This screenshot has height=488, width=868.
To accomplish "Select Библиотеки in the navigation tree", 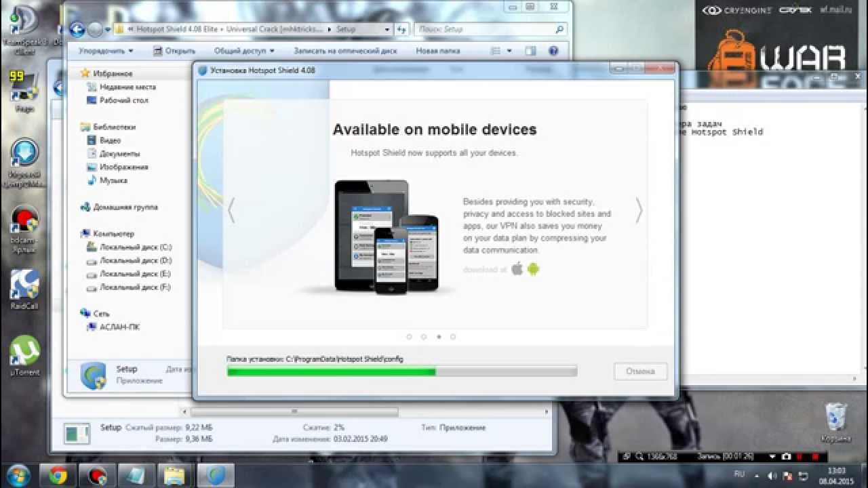I will 108,127.
